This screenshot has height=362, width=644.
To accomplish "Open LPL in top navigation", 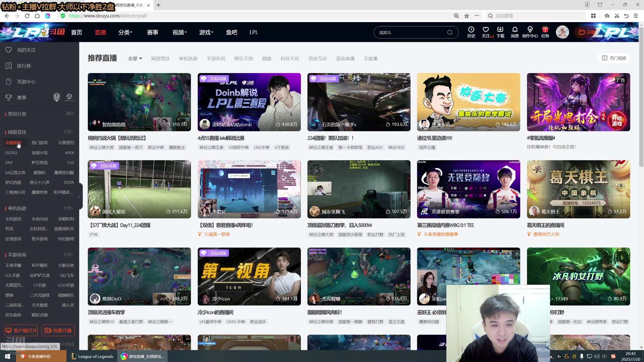I will pos(254,33).
